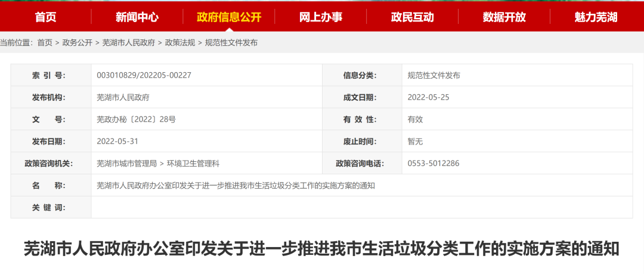
Task: Click index number 003010829/202205-00227
Action: (144, 75)
